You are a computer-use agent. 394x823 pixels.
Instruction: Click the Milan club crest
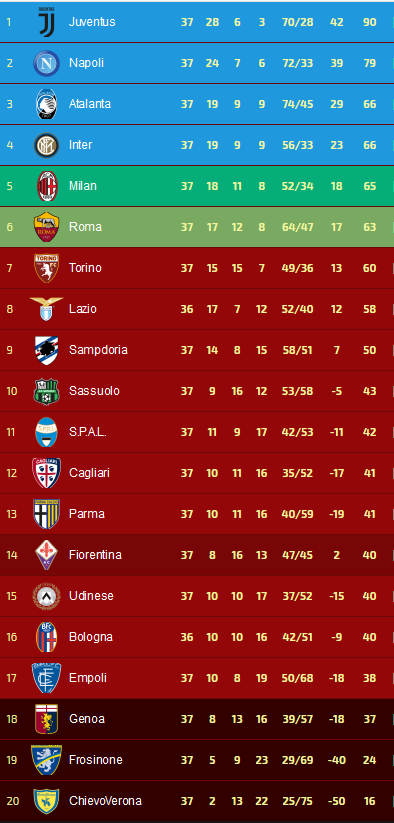(47, 186)
